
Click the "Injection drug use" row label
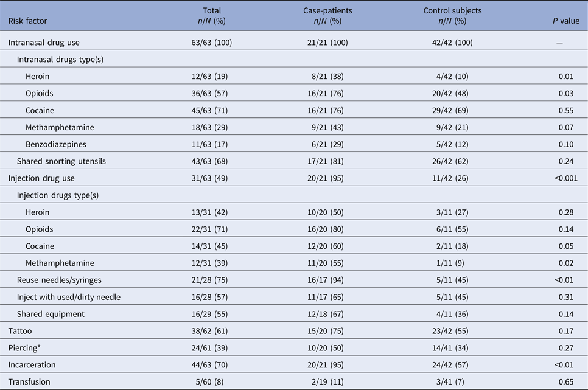point(41,178)
